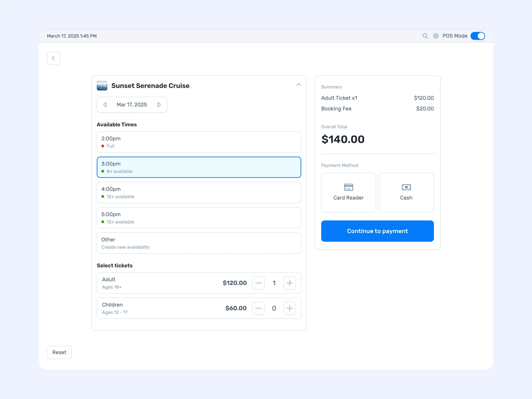This screenshot has width=532, height=399.
Task: Click the $60.00 Children ticket price
Action: point(236,308)
